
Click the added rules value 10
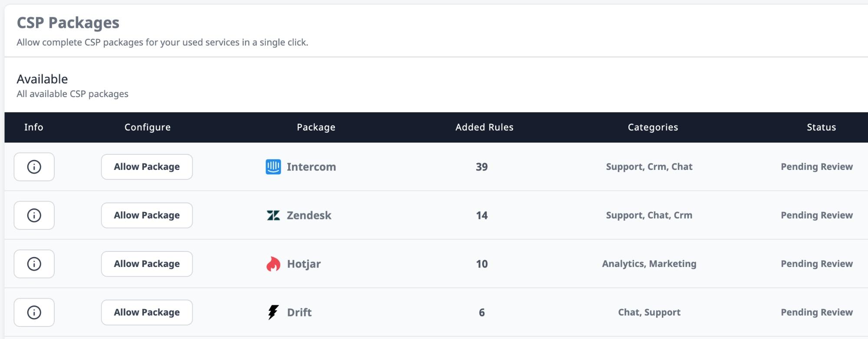pyautogui.click(x=482, y=264)
